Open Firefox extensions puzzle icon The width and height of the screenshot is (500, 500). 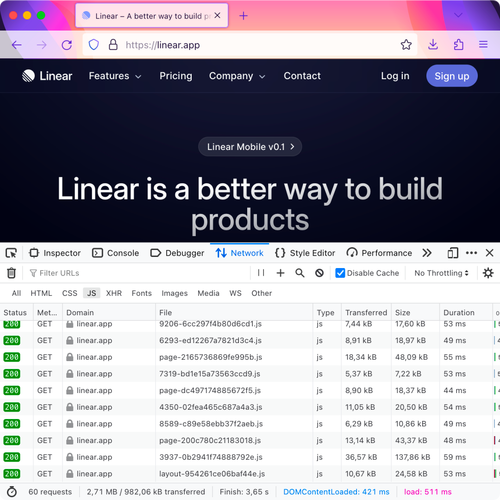coord(459,45)
